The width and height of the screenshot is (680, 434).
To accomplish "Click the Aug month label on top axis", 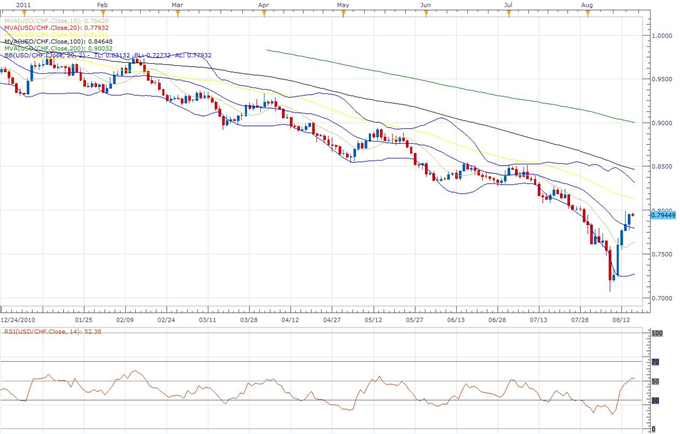I will 587,5.
